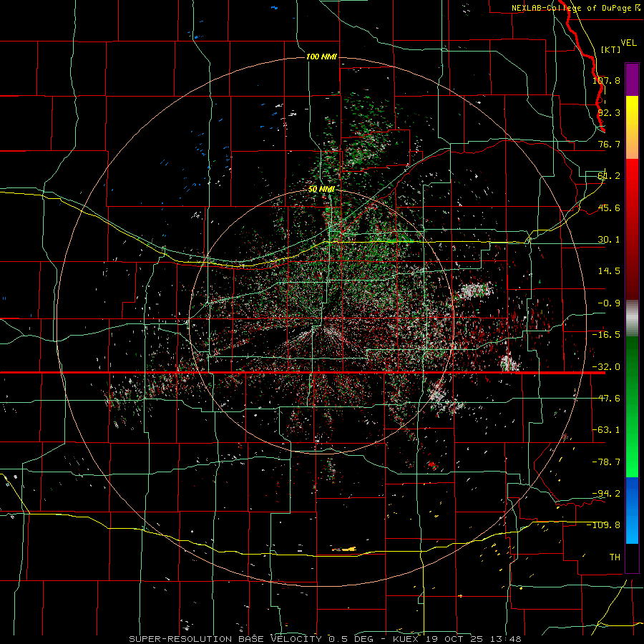Select the -16.5 legend value
Screen dimensions: 644x644
(x=606, y=335)
